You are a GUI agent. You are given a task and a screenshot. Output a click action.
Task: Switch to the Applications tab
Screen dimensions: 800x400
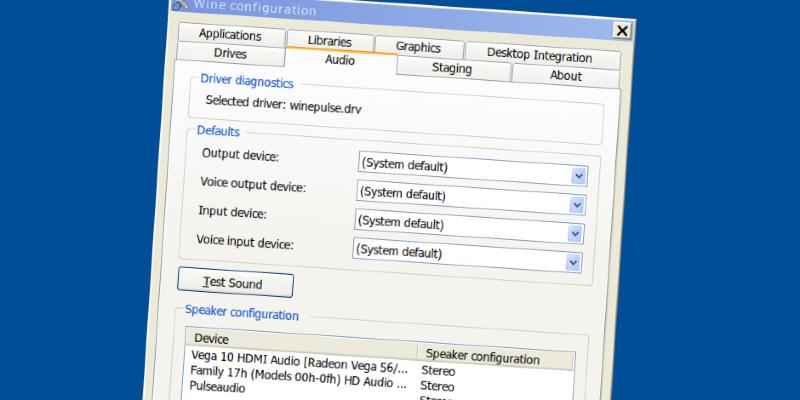pos(230,36)
